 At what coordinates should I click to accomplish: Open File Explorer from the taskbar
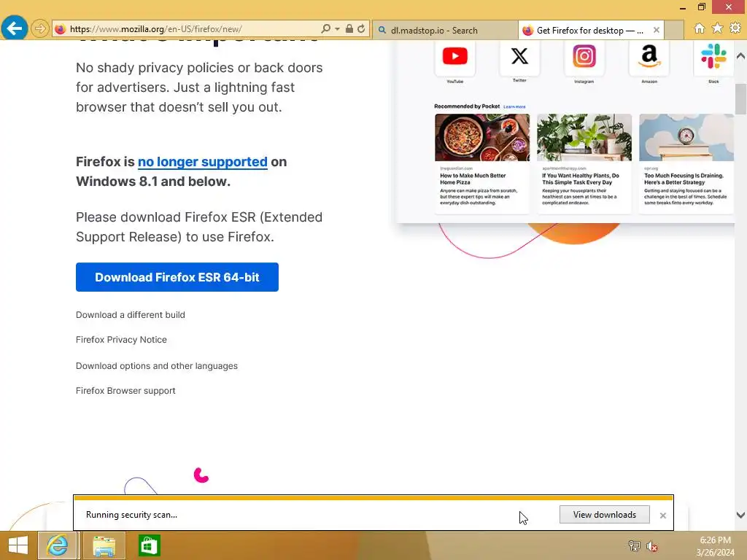[104, 545]
